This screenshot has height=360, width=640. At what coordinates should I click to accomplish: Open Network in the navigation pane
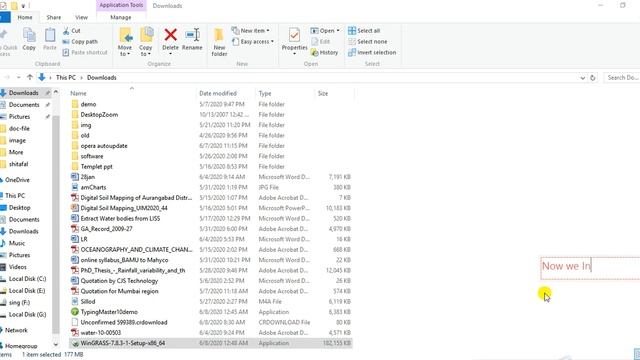[x=16, y=330]
